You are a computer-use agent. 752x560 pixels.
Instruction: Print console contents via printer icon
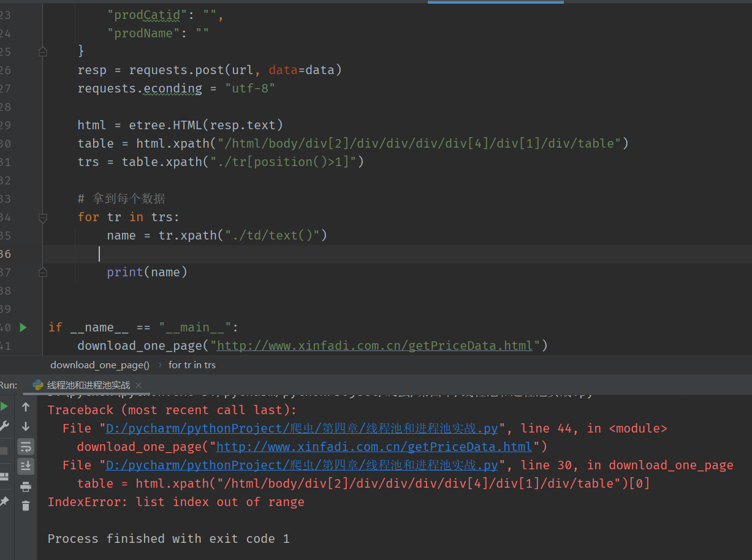coord(26,486)
